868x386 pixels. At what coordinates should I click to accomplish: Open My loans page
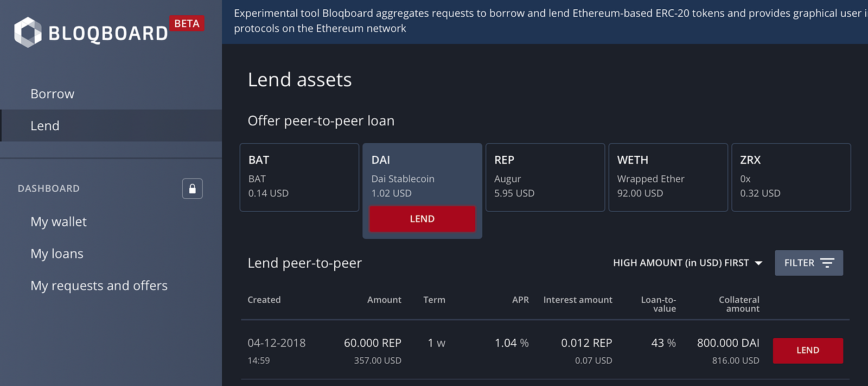57,254
